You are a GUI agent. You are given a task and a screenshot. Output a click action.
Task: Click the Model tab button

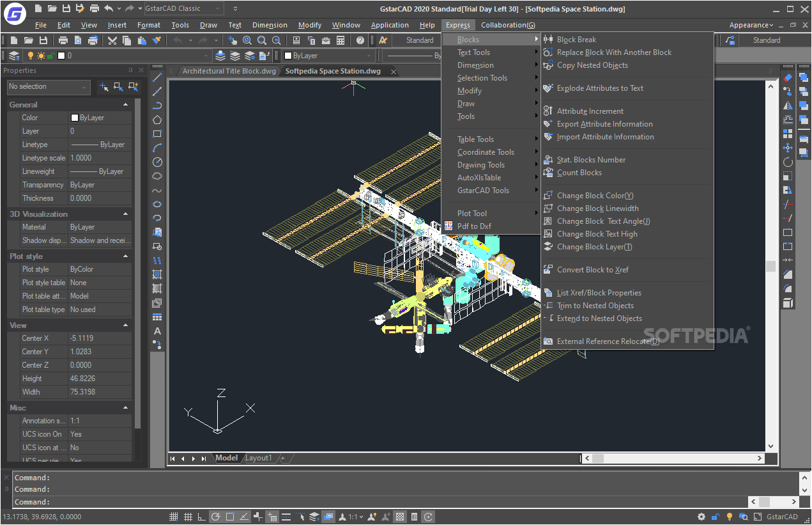point(226,458)
